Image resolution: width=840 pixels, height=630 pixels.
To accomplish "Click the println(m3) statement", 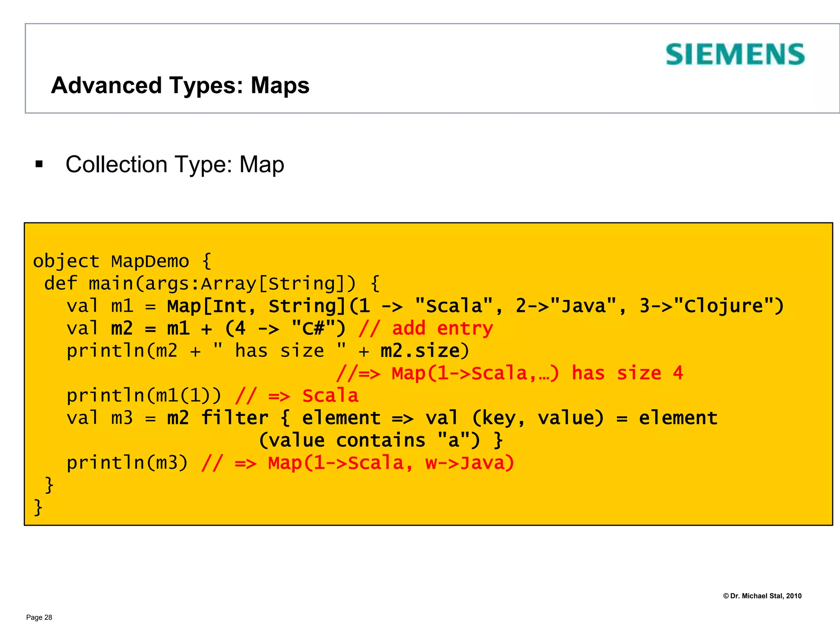I will tap(127, 463).
